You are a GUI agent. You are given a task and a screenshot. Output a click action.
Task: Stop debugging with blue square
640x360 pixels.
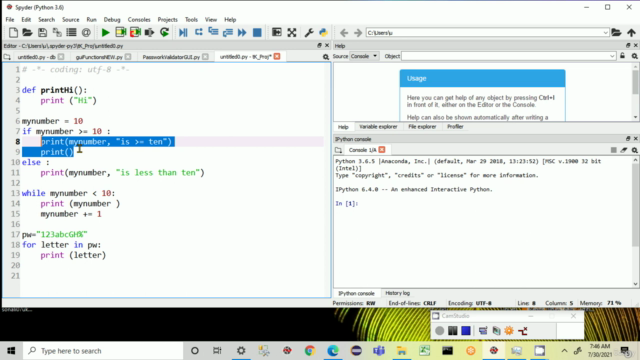257,33
